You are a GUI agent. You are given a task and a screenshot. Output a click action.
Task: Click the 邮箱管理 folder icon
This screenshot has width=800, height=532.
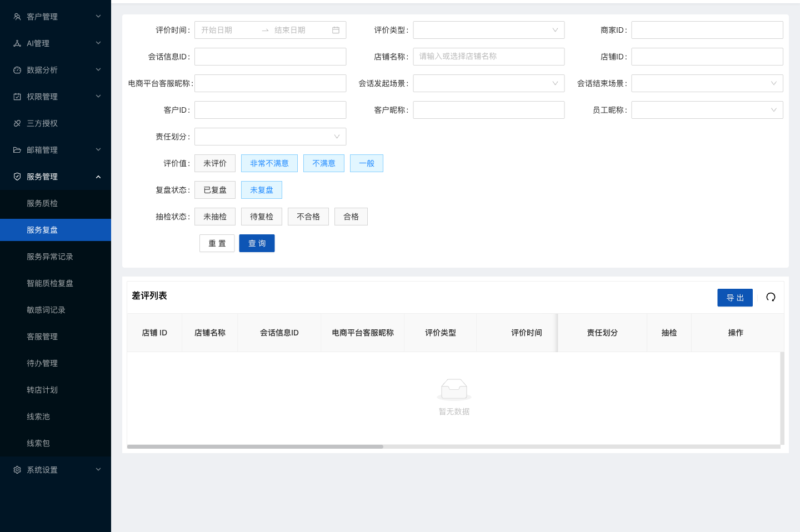tap(17, 150)
